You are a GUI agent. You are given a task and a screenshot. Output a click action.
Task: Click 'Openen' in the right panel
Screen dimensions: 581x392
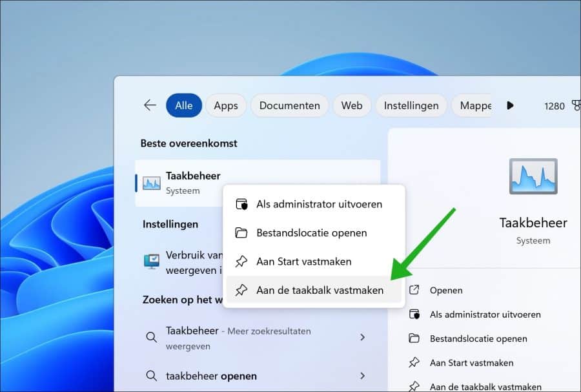click(x=445, y=290)
